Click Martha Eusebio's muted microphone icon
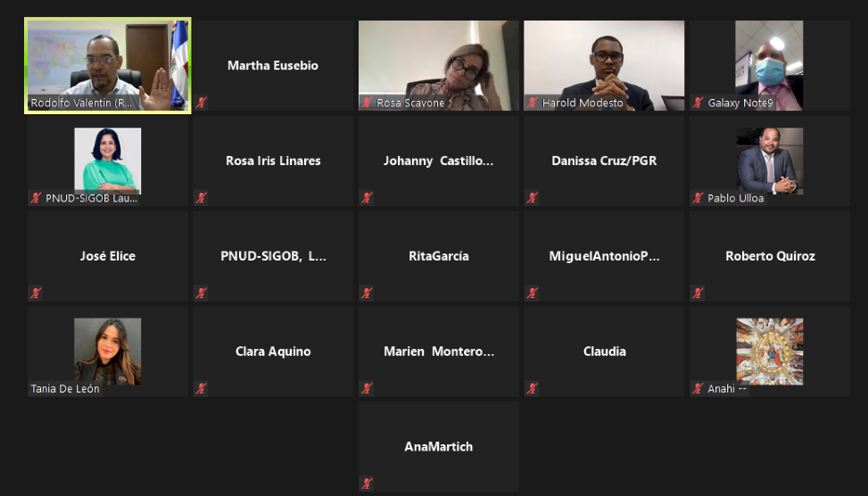Viewport: 868px width, 496px height. coord(202,103)
